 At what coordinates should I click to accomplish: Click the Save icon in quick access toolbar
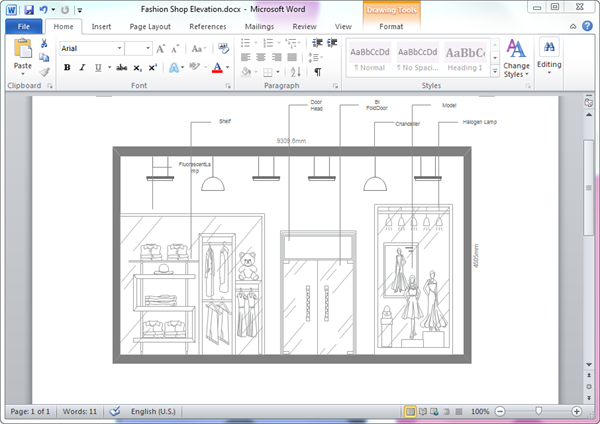pyautogui.click(x=28, y=9)
